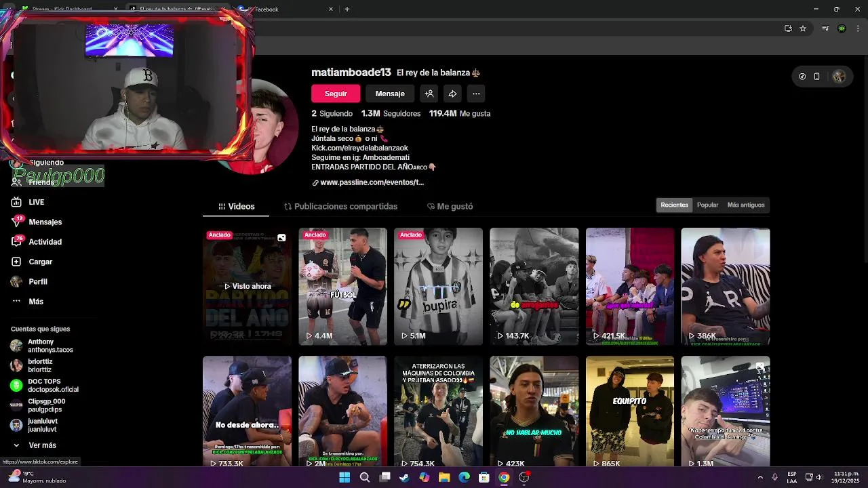Open the weather widget showing 19°C
This screenshot has height=488, width=868.
point(37,477)
